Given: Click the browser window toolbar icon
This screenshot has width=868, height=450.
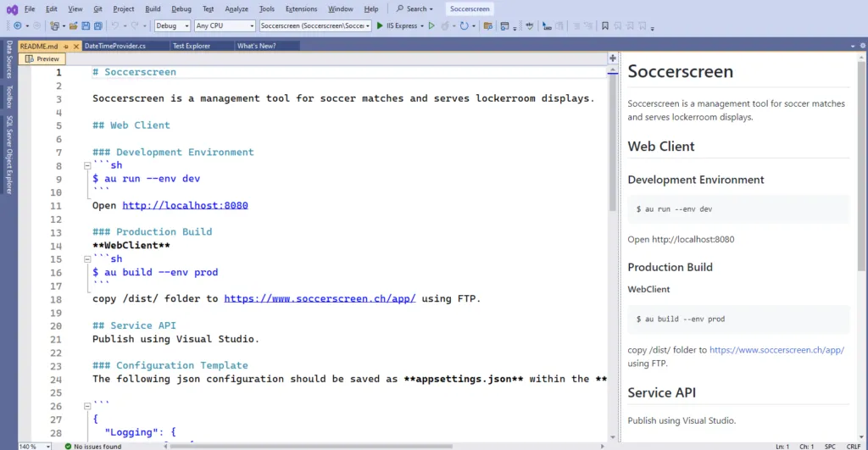Looking at the screenshot, I should [x=504, y=26].
